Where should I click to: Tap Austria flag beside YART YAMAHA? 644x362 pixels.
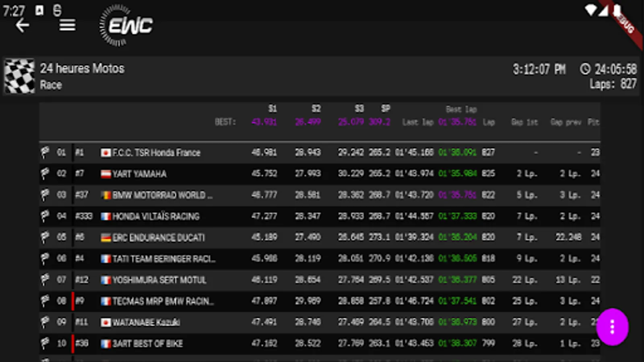point(106,174)
